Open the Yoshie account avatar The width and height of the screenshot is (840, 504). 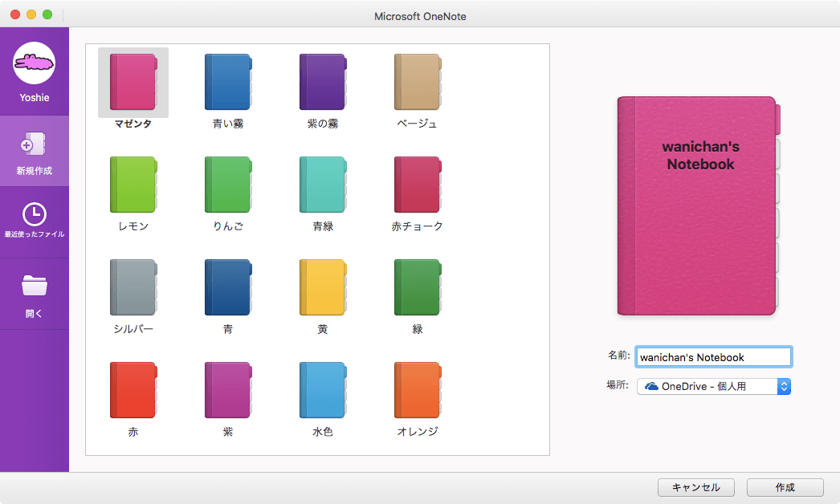click(x=35, y=63)
